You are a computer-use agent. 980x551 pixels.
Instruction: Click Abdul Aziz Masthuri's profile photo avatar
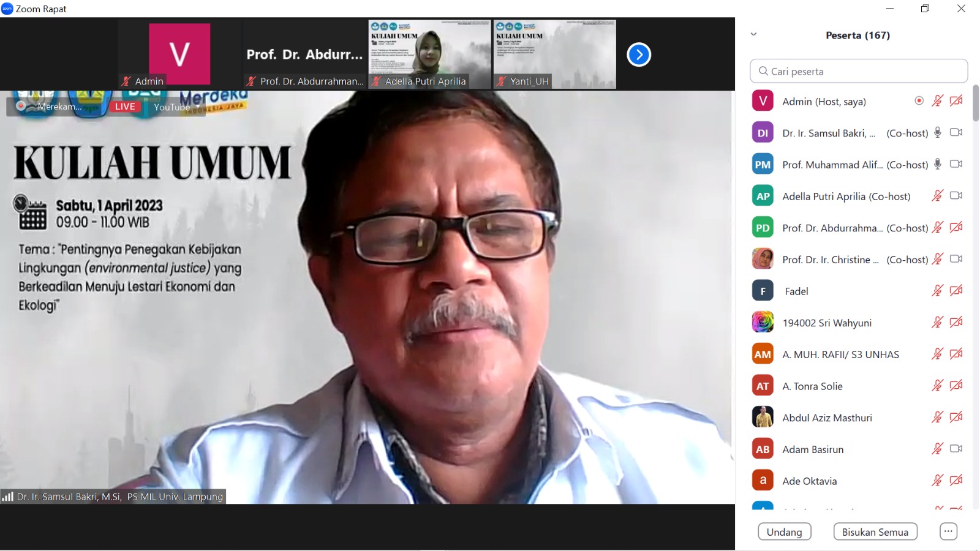click(763, 418)
